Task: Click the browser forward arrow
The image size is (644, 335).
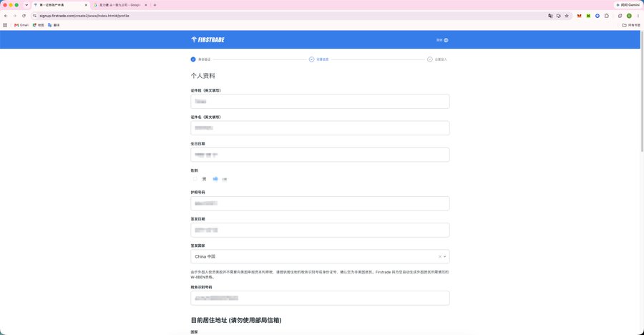Action: coord(15,16)
